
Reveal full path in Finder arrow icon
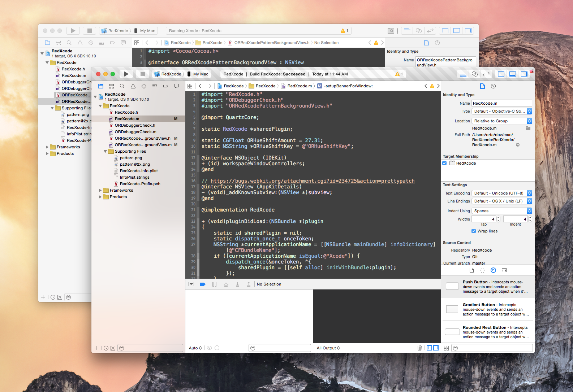[x=518, y=145]
